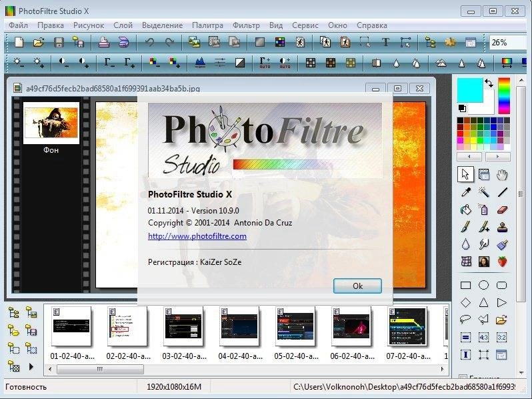Click the Ok button in About dialog

(x=357, y=286)
